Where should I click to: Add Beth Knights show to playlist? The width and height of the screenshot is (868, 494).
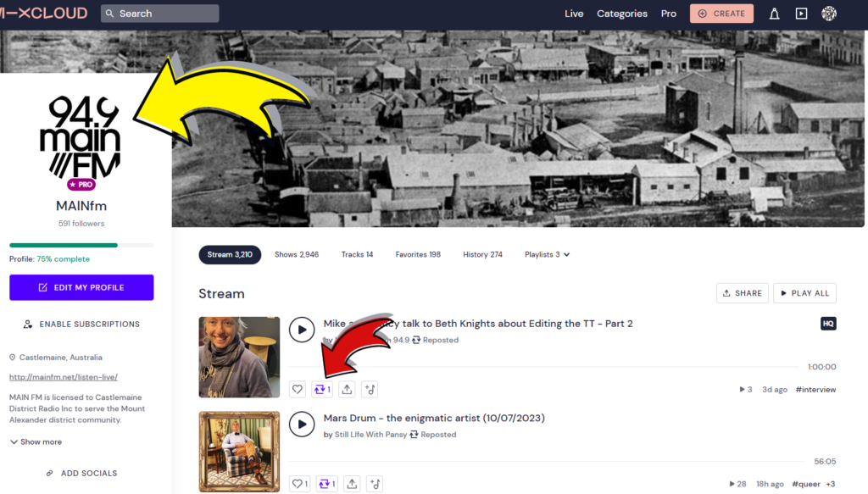[370, 389]
